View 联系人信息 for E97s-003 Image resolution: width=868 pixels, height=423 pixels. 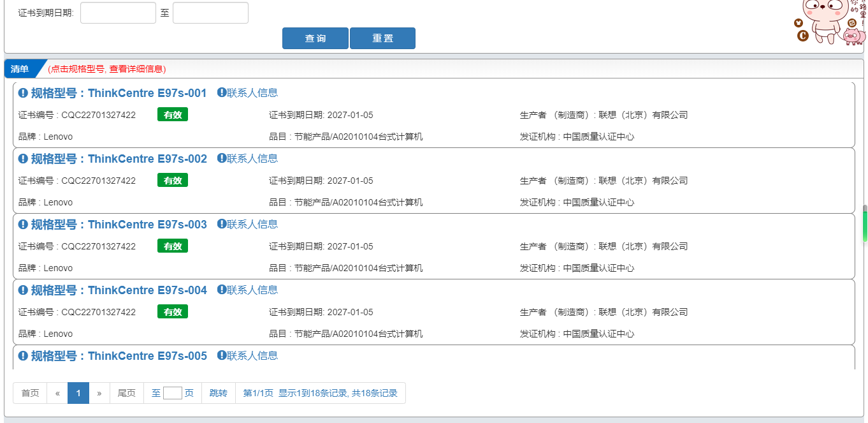click(x=252, y=224)
